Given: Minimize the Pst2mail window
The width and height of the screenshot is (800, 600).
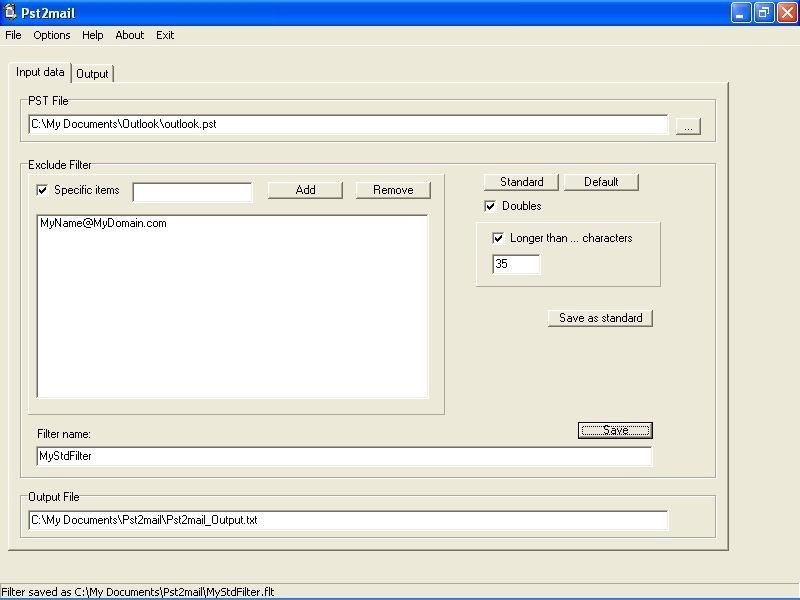Looking at the screenshot, I should [x=741, y=13].
